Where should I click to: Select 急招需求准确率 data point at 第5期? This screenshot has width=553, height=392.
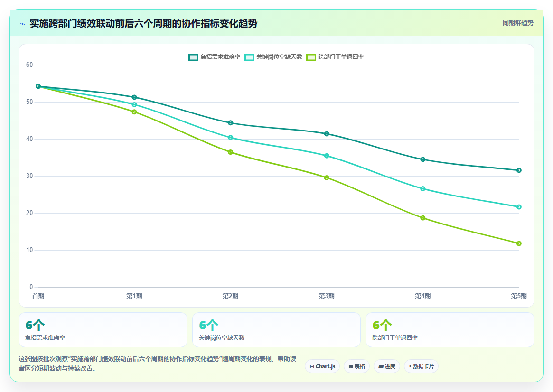(519, 170)
